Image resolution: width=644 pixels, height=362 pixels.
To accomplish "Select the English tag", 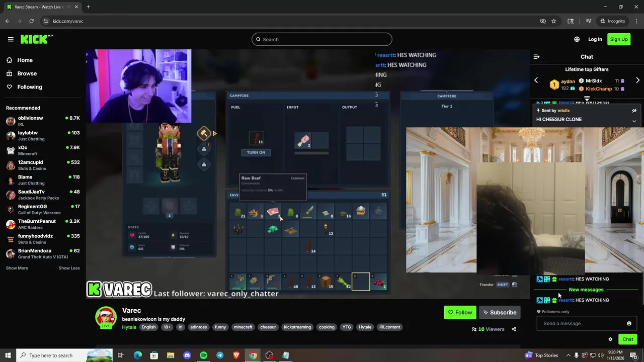I will coord(148,327).
